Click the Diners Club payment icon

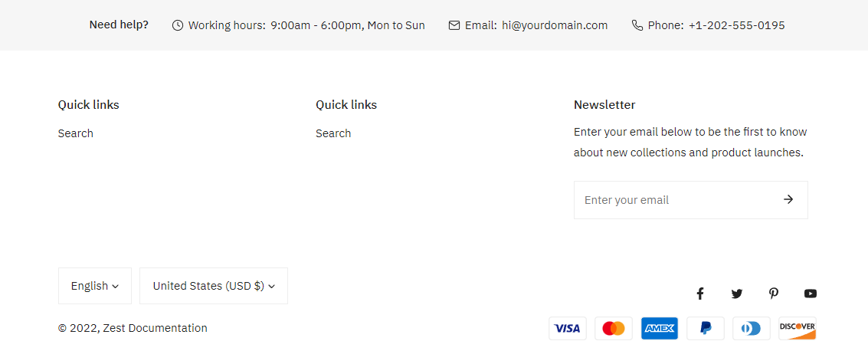752,329
